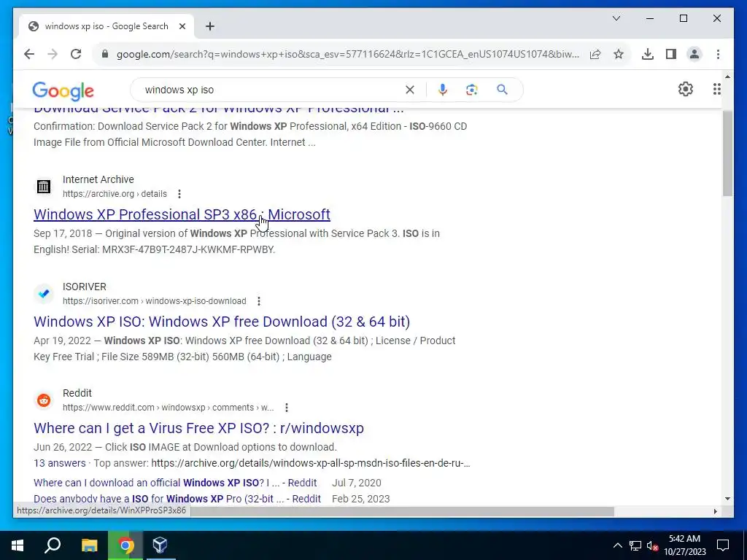Viewport: 747px width, 560px height.
Task: Open the Chrome three-dot menu
Action: tap(718, 54)
